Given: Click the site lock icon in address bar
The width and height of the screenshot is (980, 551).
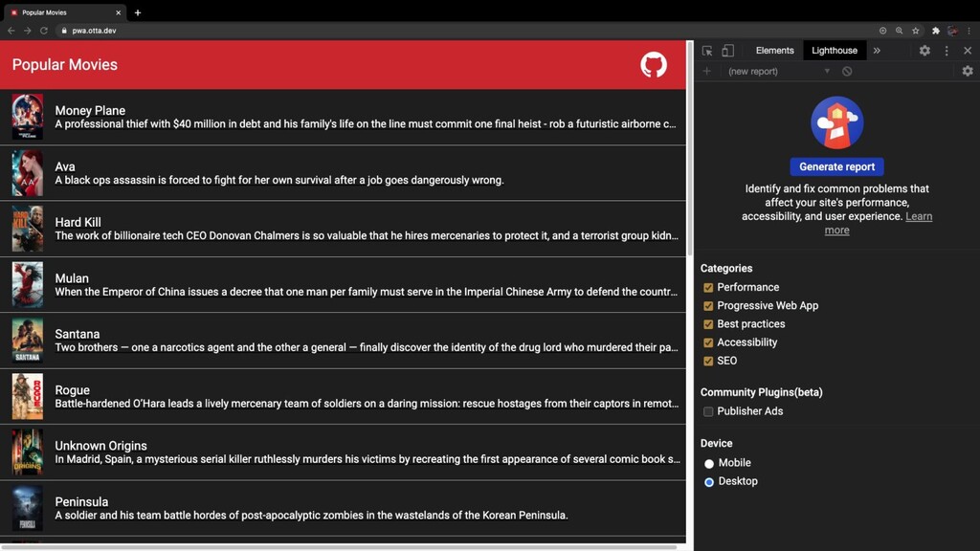Looking at the screenshot, I should [x=64, y=31].
